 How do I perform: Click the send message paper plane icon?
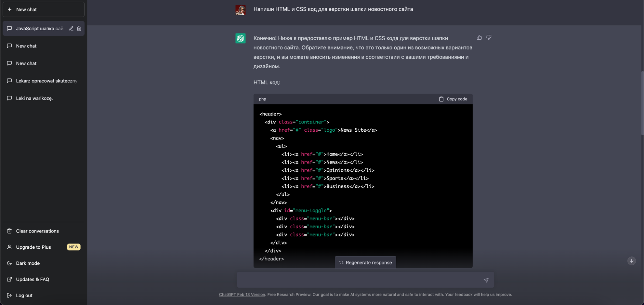point(486,280)
